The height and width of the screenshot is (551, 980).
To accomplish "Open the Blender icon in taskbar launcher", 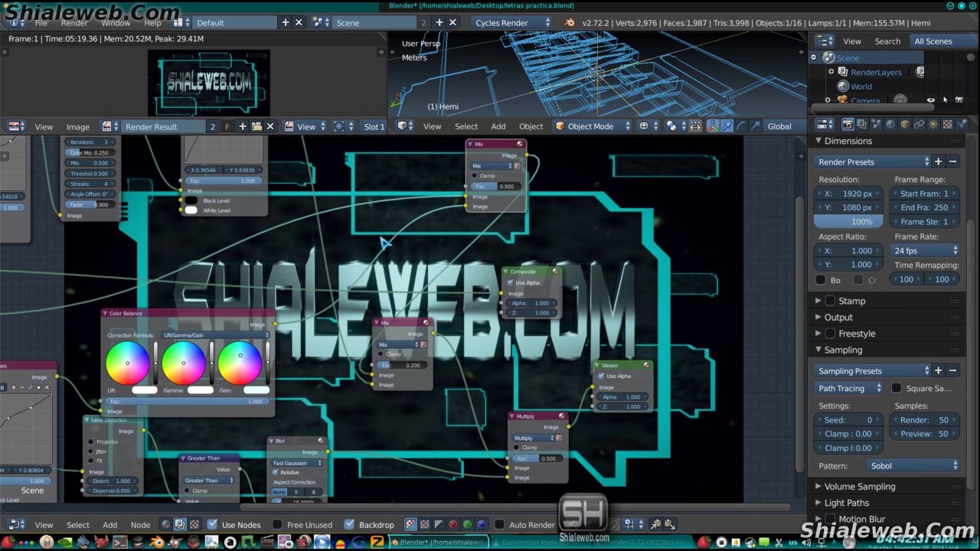I will (156, 542).
